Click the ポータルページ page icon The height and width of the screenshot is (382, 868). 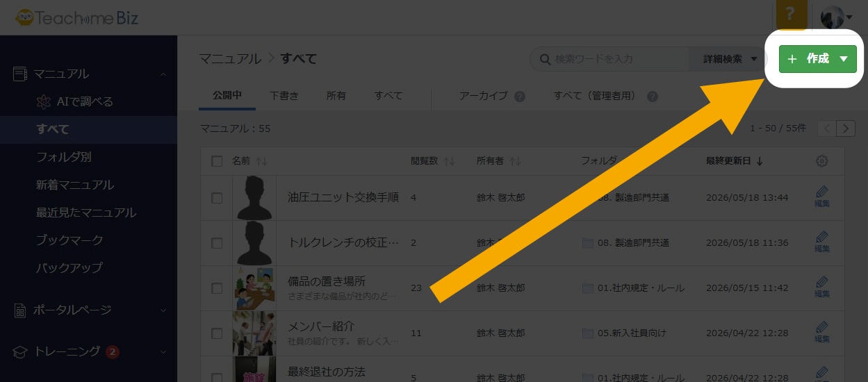[20, 310]
